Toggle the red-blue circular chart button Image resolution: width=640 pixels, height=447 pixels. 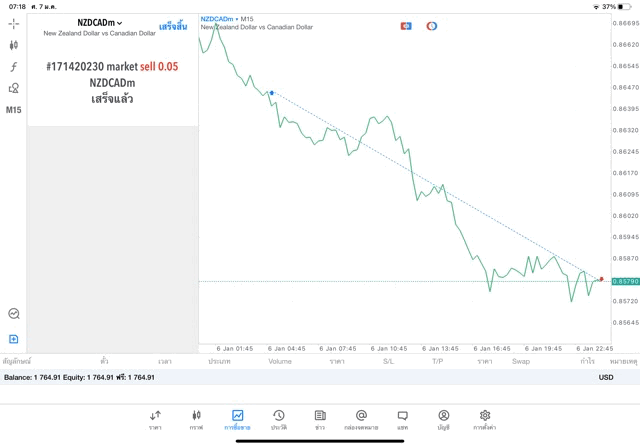pos(432,26)
